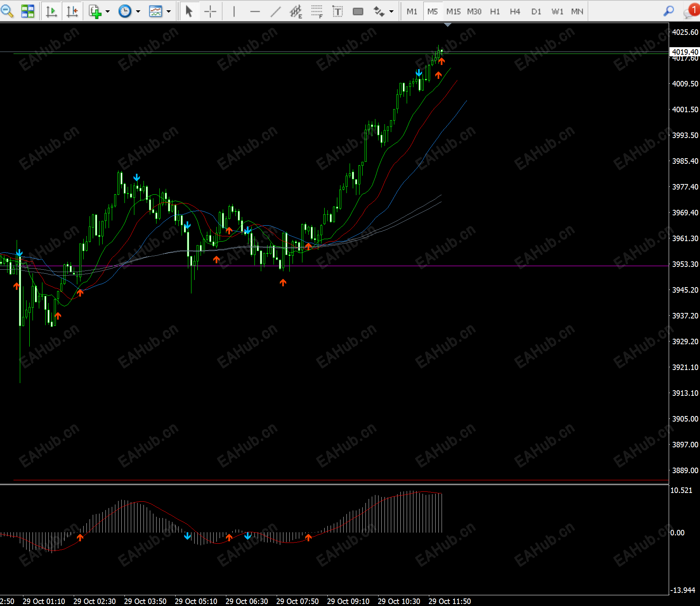Select the Equidistant Channel tool
The width and height of the screenshot is (700, 606).
click(x=296, y=11)
